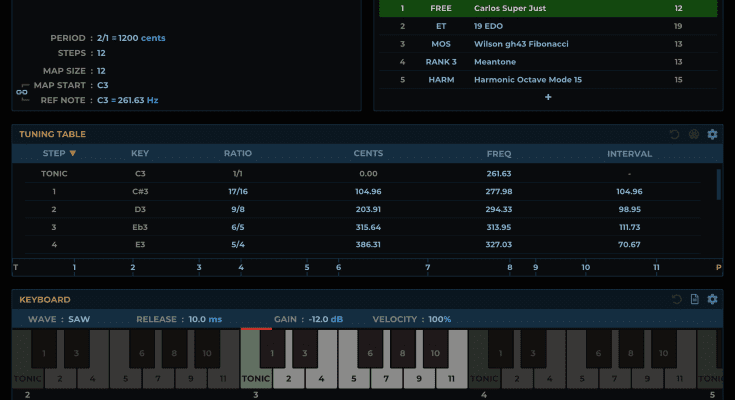Viewport: 735px width, 400px height.
Task: Click the Period 2/1 value field
Action: tap(103, 38)
